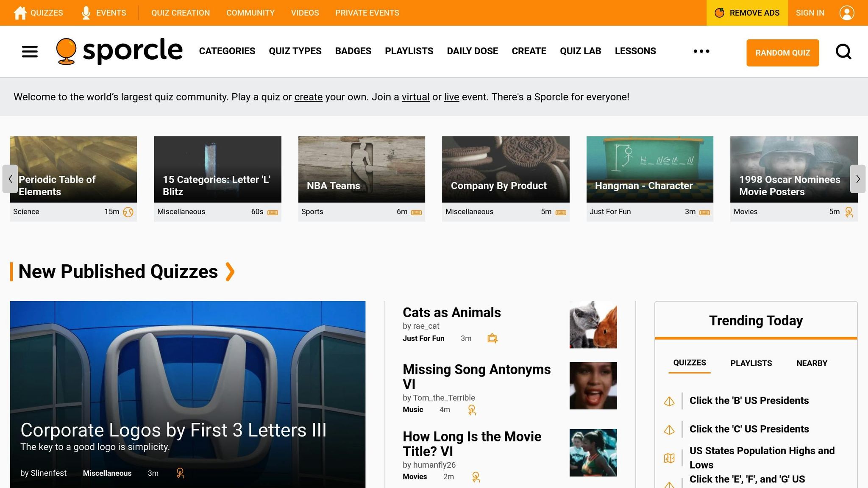Image resolution: width=868 pixels, height=488 pixels.
Task: Click the icon next to Click the 'C' US Presidents
Action: [x=669, y=430]
